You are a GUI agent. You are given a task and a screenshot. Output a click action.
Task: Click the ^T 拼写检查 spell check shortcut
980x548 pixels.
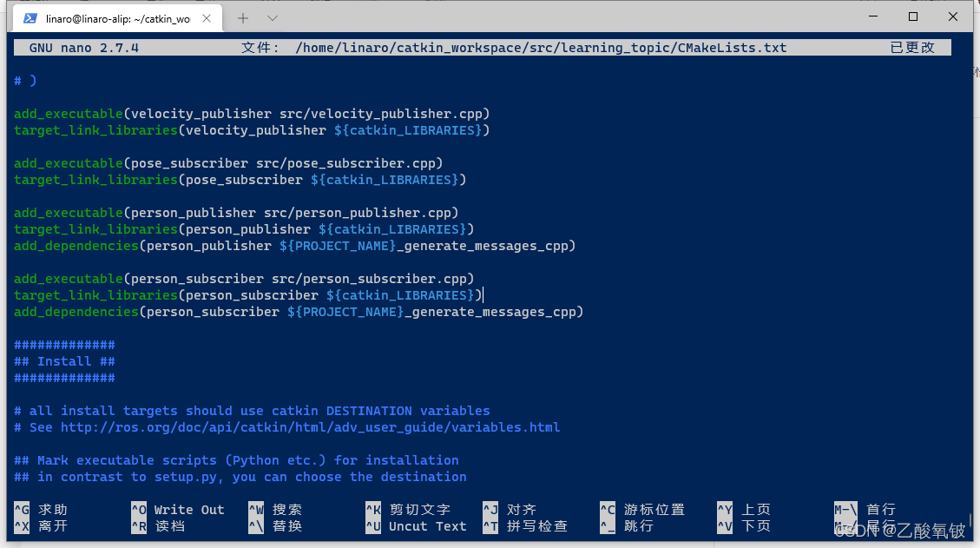[526, 526]
